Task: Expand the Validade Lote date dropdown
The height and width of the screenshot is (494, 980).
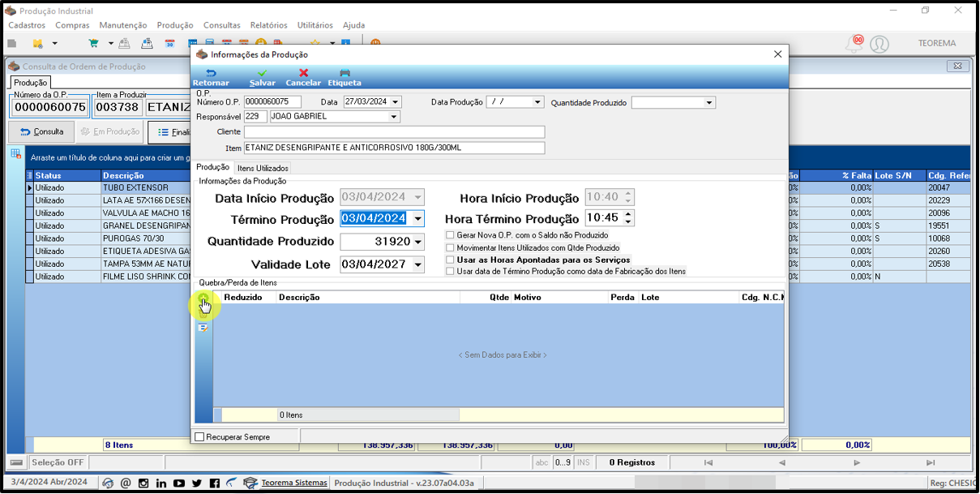Action: pos(417,264)
